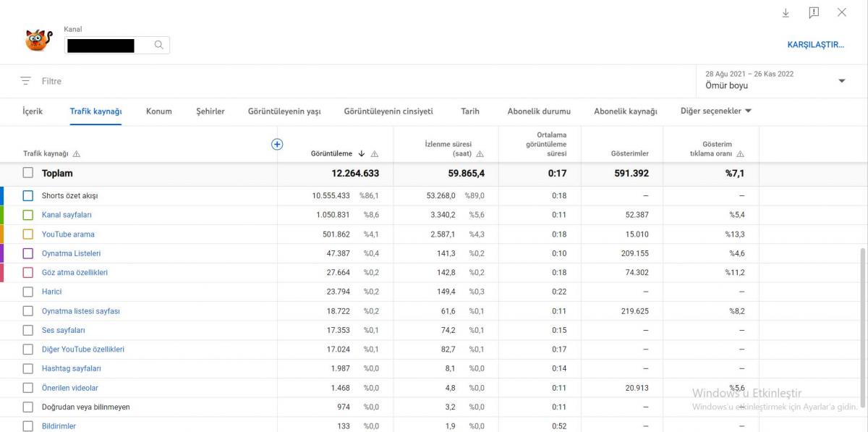
Task: Close the advanced analytics view
Action: (842, 12)
